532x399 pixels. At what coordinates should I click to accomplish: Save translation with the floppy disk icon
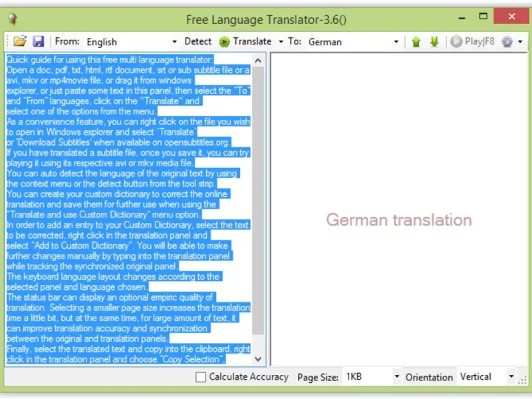39,41
